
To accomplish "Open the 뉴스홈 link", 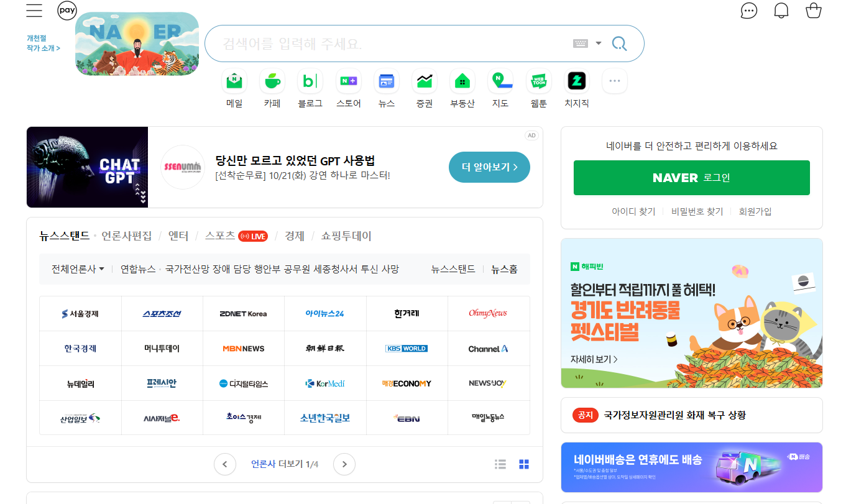I will (504, 269).
